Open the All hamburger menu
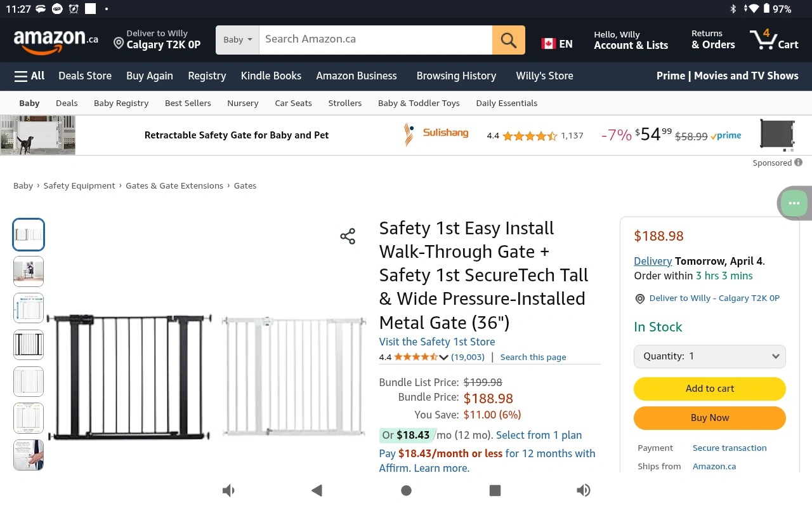 pyautogui.click(x=29, y=76)
